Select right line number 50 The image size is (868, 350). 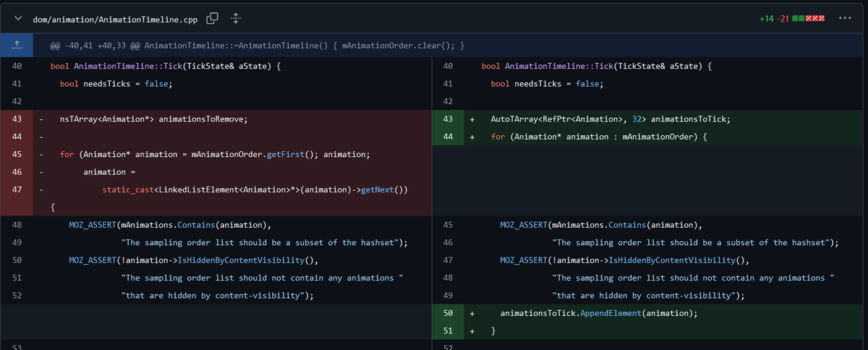(448, 313)
